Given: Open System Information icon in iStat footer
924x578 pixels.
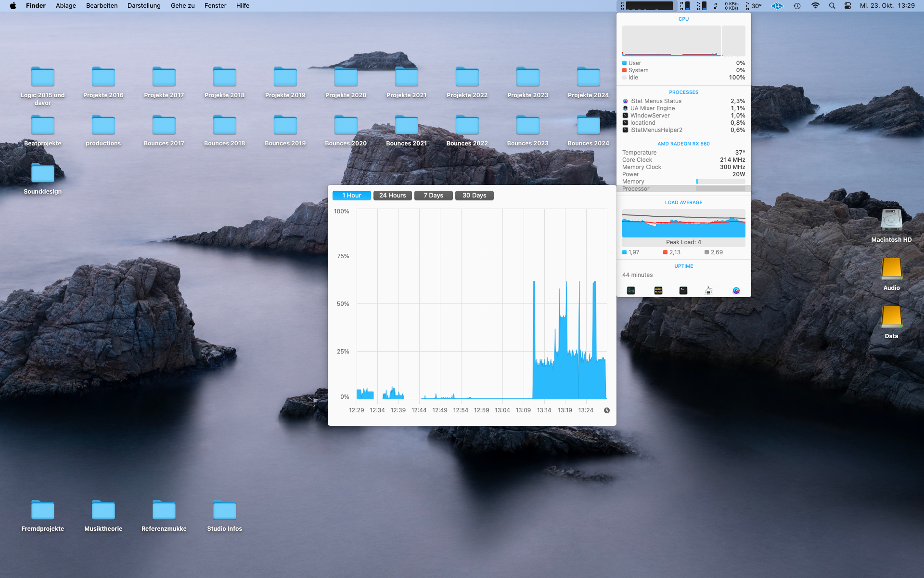Looking at the screenshot, I should coord(708,290).
